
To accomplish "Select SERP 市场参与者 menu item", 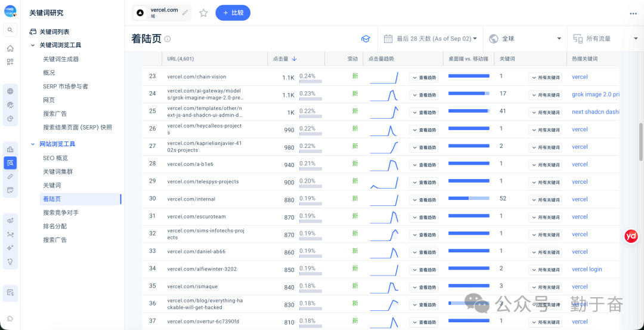I will 66,87.
